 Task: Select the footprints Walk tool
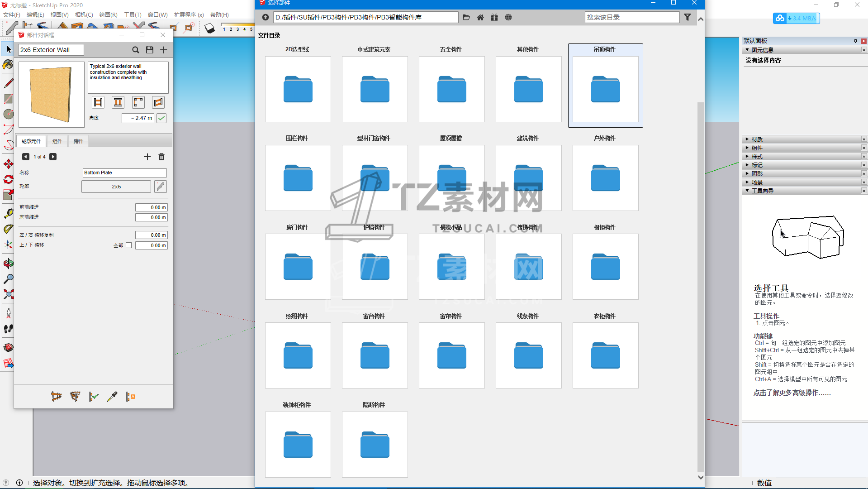(x=8, y=329)
